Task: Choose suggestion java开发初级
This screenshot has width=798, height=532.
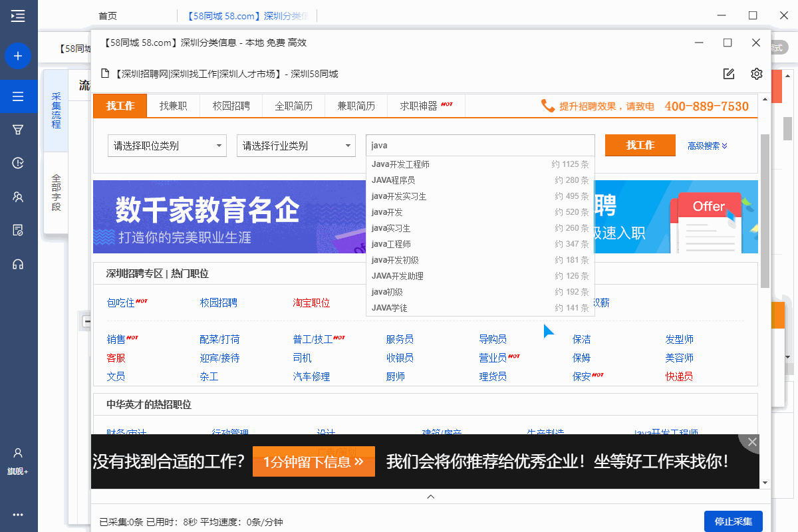Action: (x=480, y=260)
